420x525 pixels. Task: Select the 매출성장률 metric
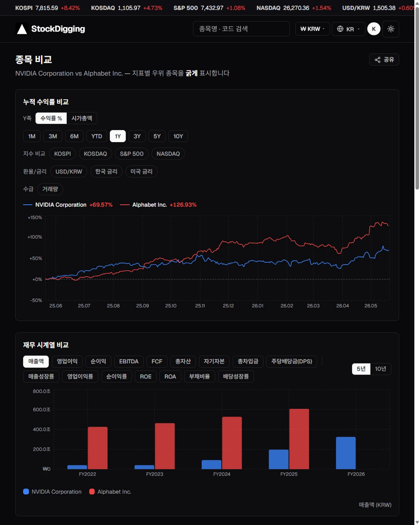coord(41,377)
